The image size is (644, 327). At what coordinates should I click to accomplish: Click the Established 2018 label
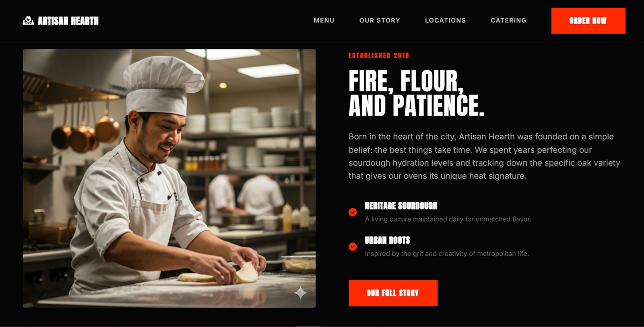[378, 56]
